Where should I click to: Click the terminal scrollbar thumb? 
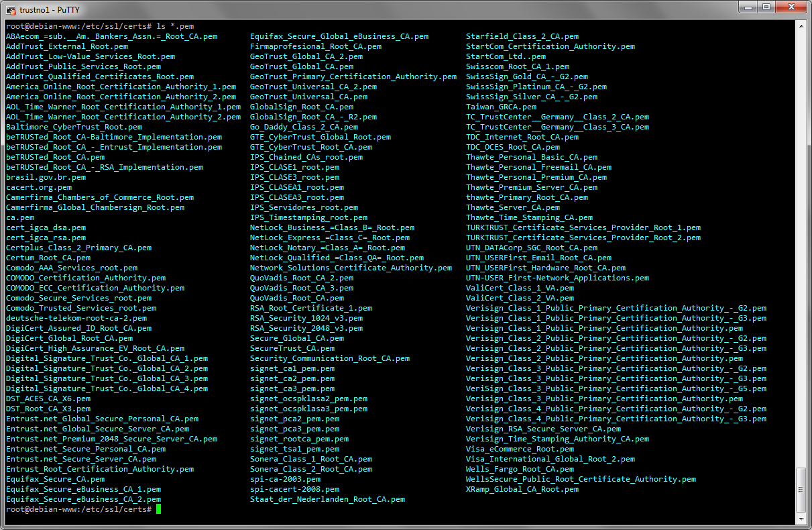click(x=801, y=490)
